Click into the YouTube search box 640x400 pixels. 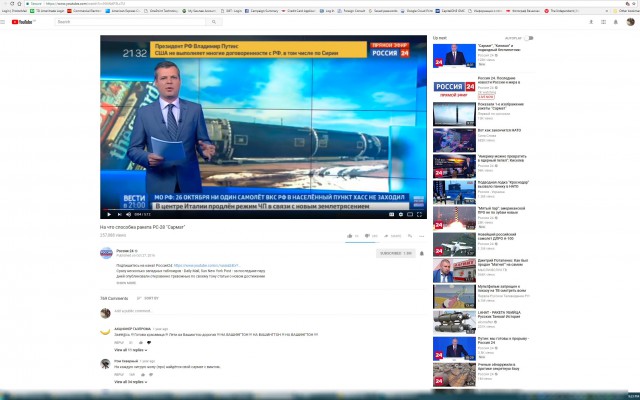131,22
